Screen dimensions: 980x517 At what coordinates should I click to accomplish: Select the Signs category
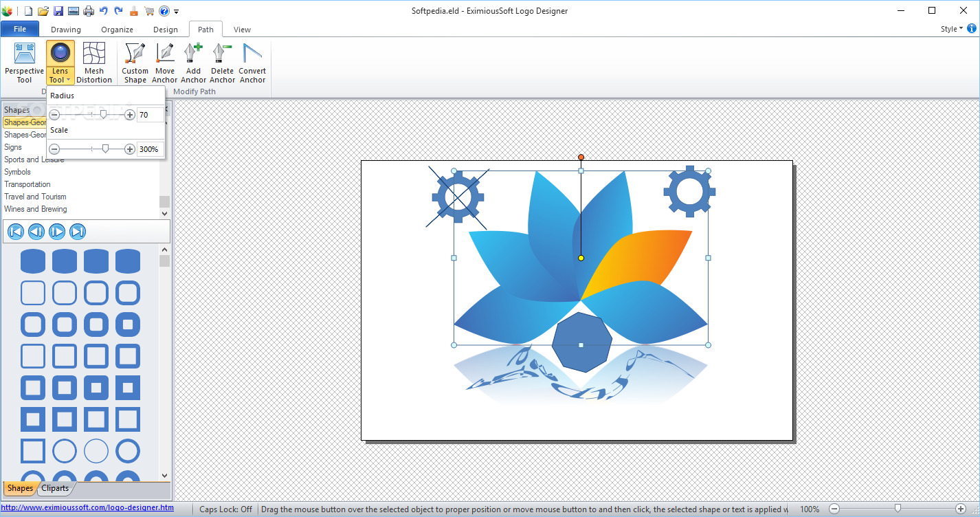13,147
